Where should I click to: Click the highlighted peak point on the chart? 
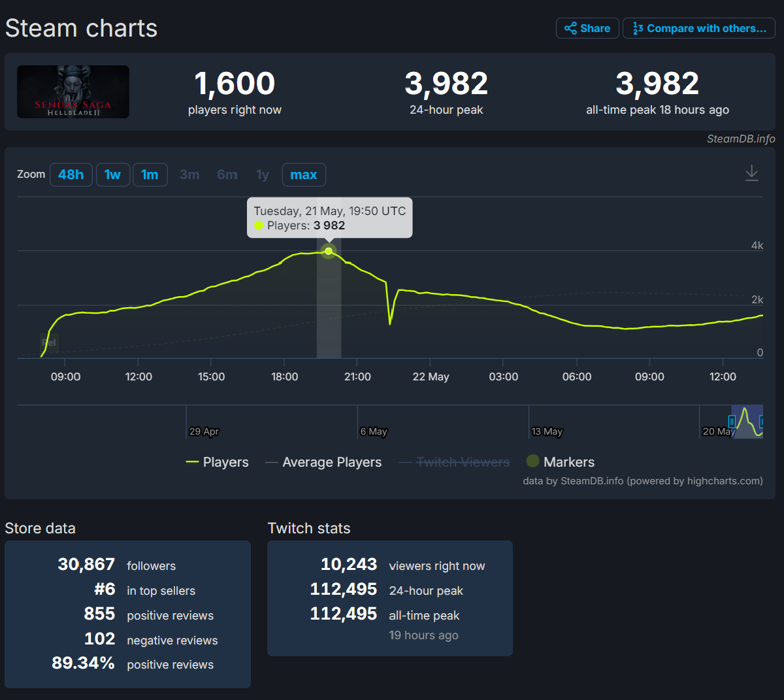click(329, 251)
